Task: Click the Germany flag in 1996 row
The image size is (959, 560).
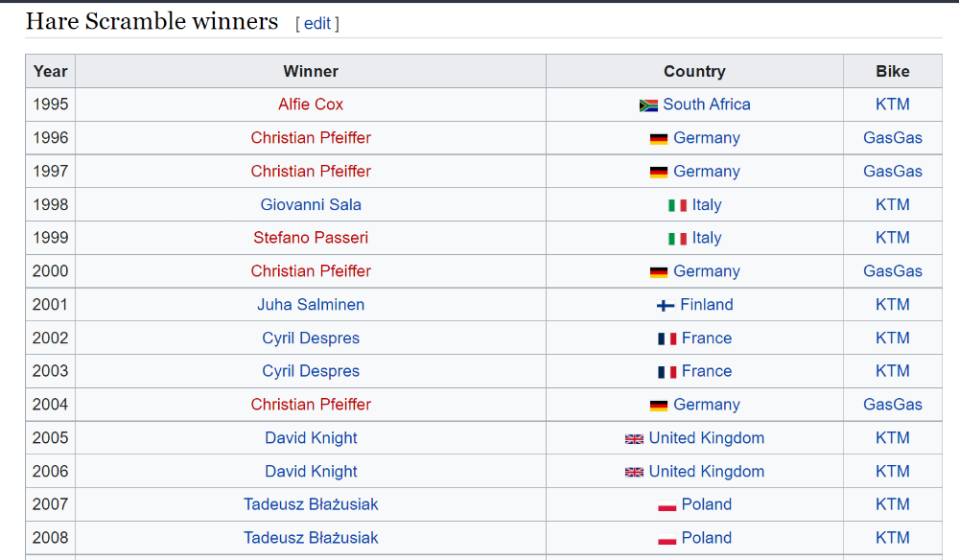Action: coord(659,139)
